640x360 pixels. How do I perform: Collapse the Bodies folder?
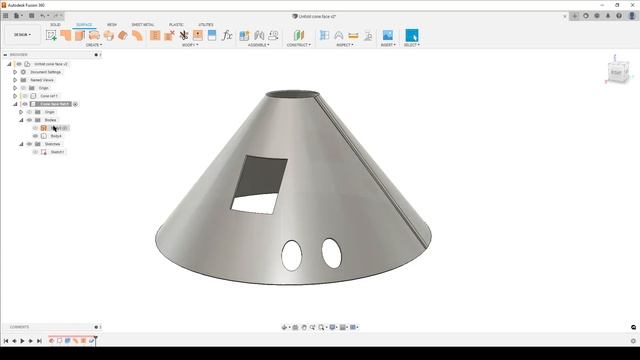(21, 120)
